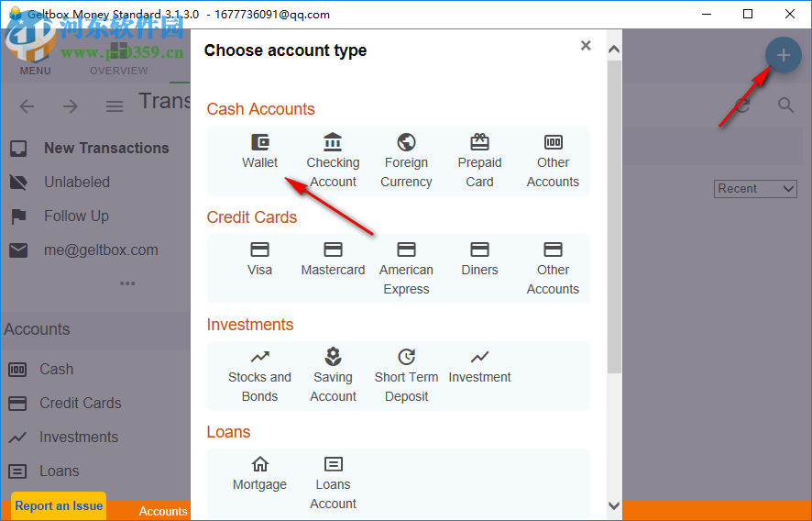The width and height of the screenshot is (812, 521).
Task: Choose the Stocks and Bonds investment
Action: point(259,376)
